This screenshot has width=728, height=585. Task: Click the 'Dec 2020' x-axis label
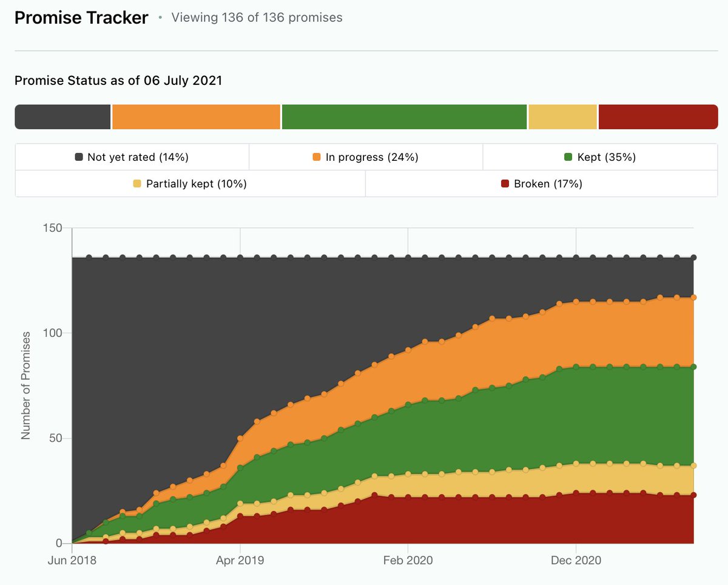pos(576,560)
